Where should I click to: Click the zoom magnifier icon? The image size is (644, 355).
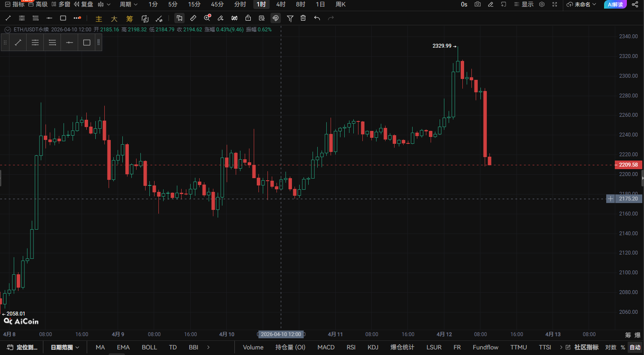point(207,18)
